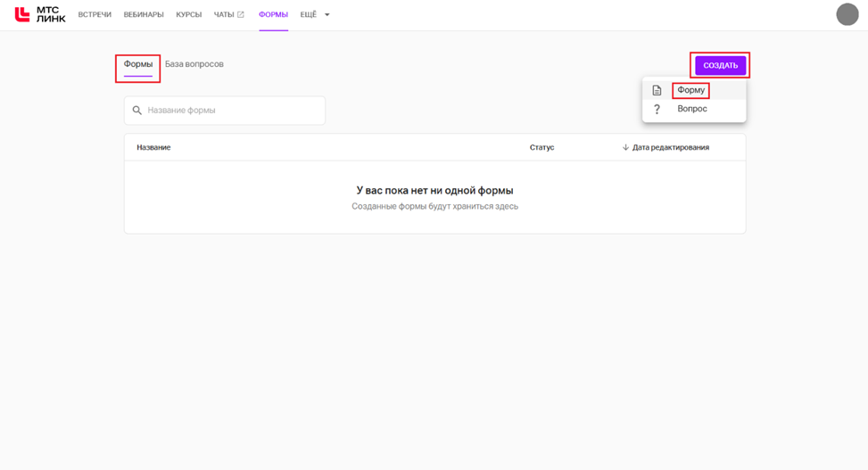Go to ВЕБИНАРЫ in top navigation
The width and height of the screenshot is (868, 470).
[144, 15]
